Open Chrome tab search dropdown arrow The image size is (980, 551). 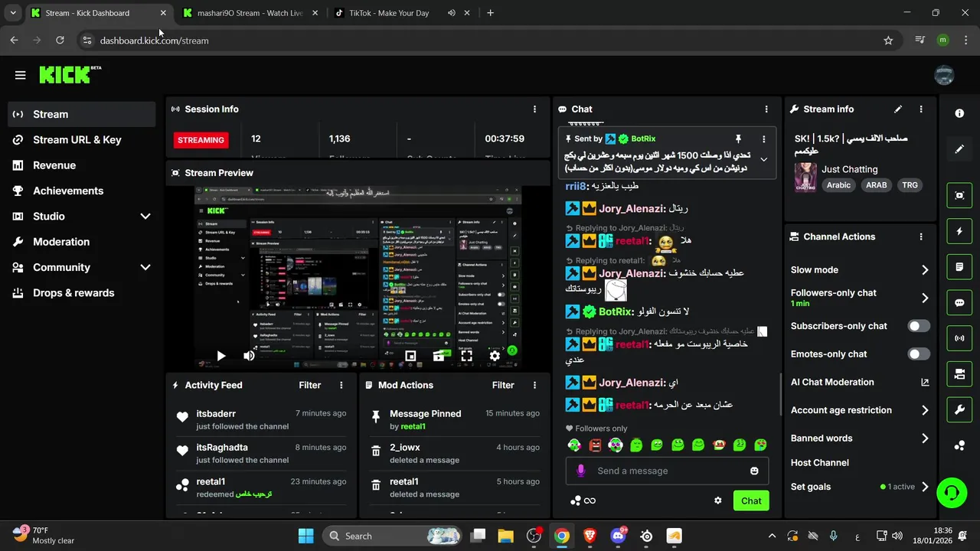12,13
